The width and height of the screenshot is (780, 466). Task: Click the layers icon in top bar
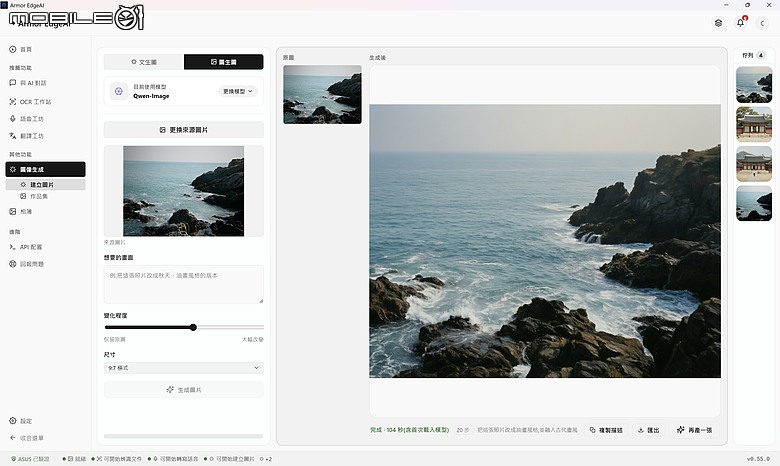click(x=718, y=23)
